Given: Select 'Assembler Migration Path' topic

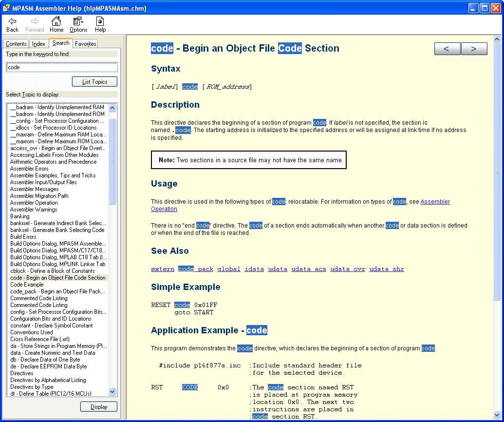Looking at the screenshot, I should 39,195.
